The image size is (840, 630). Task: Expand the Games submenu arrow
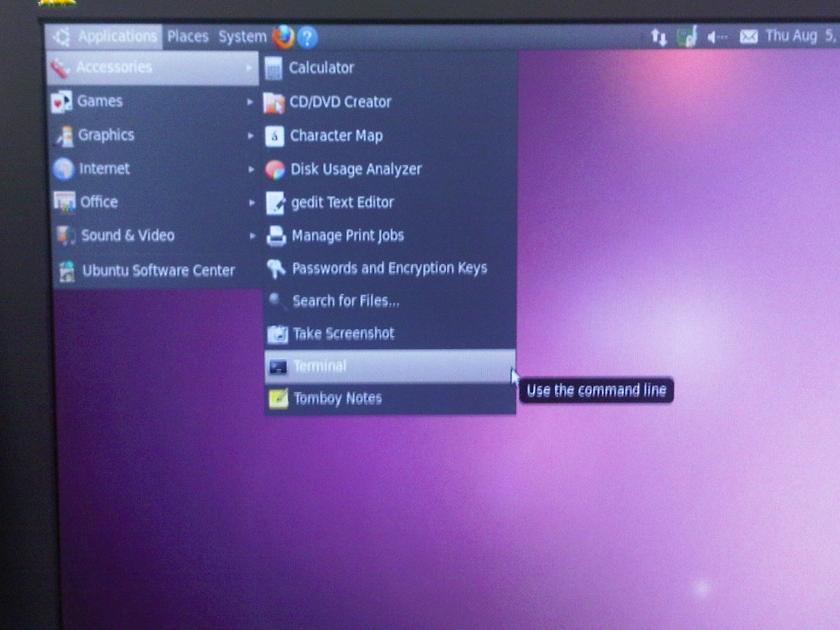(250, 102)
